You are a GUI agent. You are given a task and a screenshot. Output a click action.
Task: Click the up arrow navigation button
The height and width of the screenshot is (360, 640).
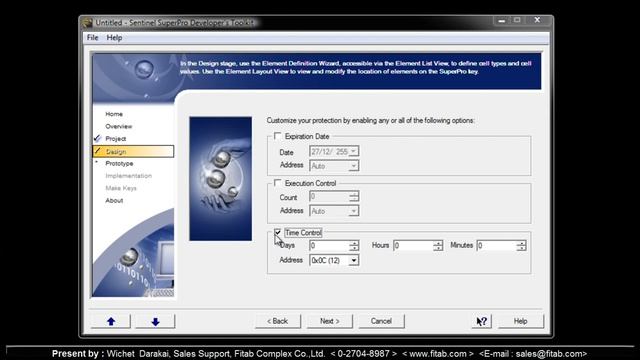point(111,321)
